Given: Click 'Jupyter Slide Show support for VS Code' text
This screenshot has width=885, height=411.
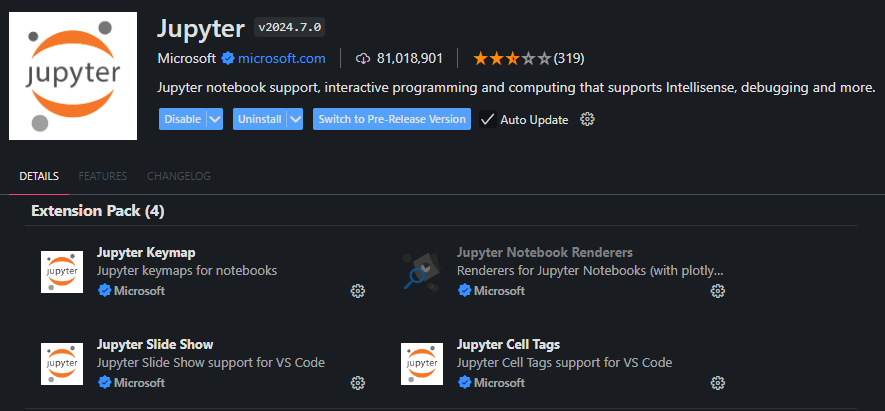Looking at the screenshot, I should [x=211, y=362].
